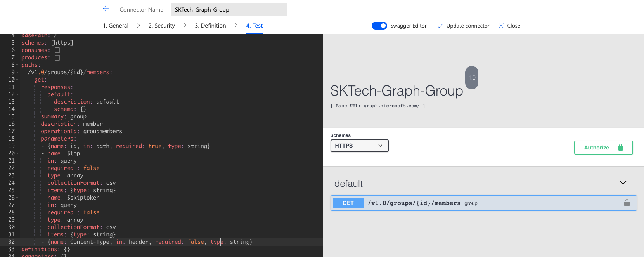The width and height of the screenshot is (644, 257).
Task: Click the Swagger Editor label
Action: 409,26
